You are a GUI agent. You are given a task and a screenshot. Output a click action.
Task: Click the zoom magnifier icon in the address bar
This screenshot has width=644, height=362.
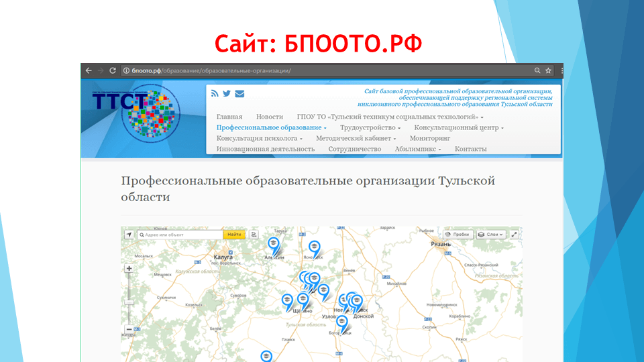tap(537, 70)
